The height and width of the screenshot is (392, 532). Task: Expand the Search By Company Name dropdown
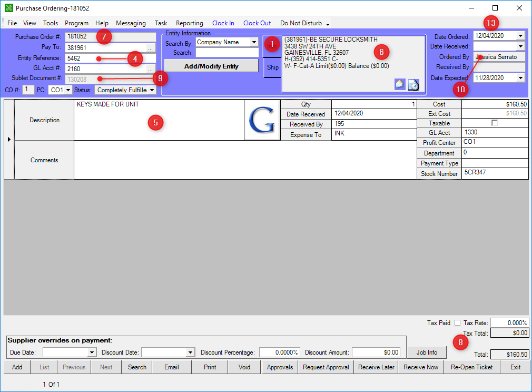(x=254, y=42)
